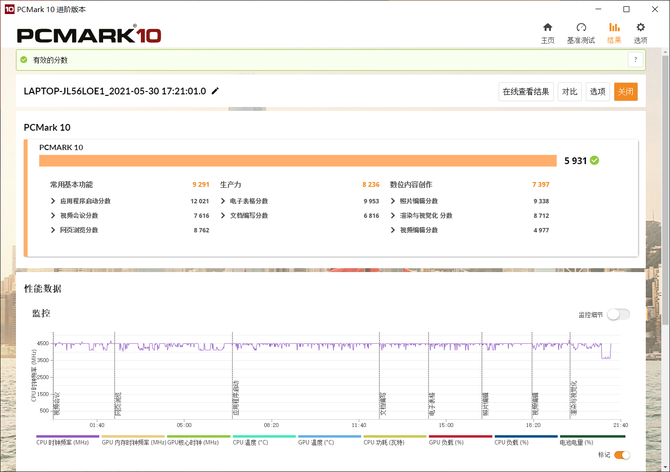The width and height of the screenshot is (670, 472).
Task: Expand 电子表格分数 row
Action: 223,201
